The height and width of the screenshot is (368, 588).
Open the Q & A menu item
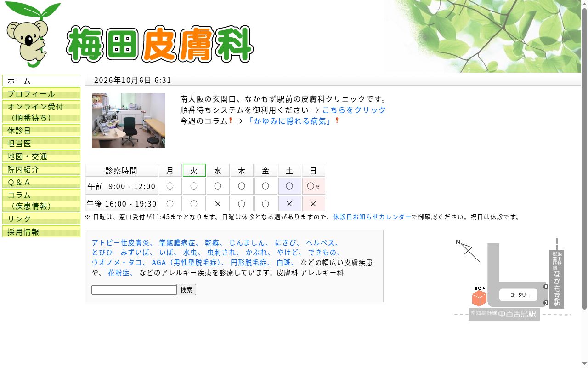click(41, 182)
